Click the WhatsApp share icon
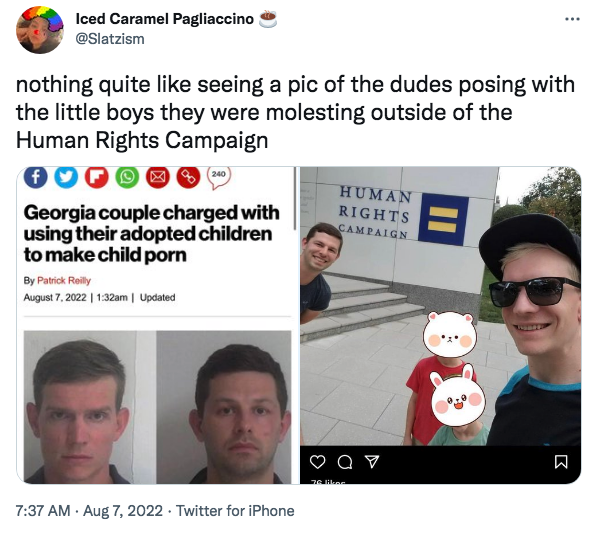This screenshot has height=534, width=598. point(127,177)
